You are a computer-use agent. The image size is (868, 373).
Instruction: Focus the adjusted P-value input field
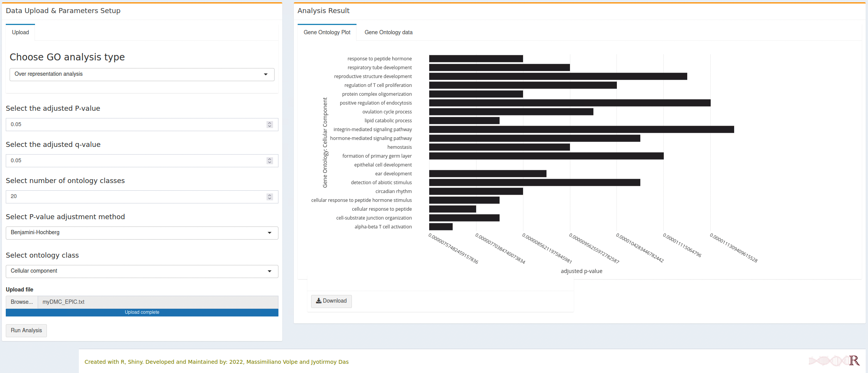point(135,125)
